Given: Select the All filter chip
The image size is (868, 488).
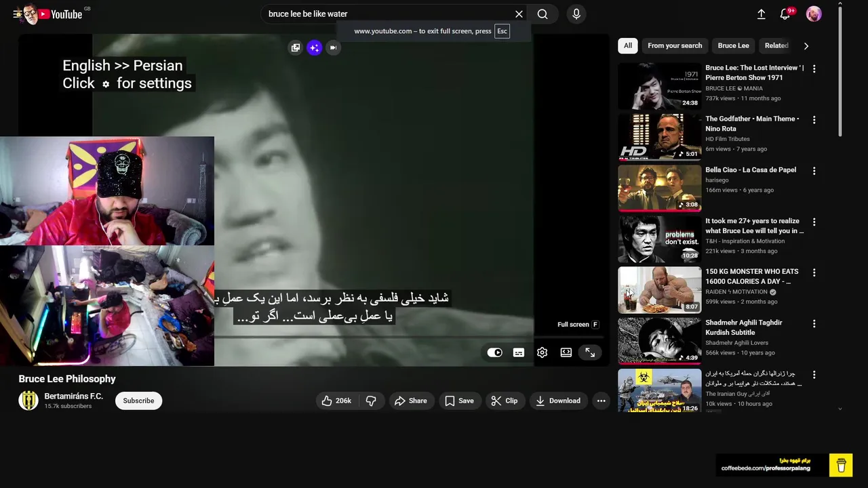Looking at the screenshot, I should 628,45.
